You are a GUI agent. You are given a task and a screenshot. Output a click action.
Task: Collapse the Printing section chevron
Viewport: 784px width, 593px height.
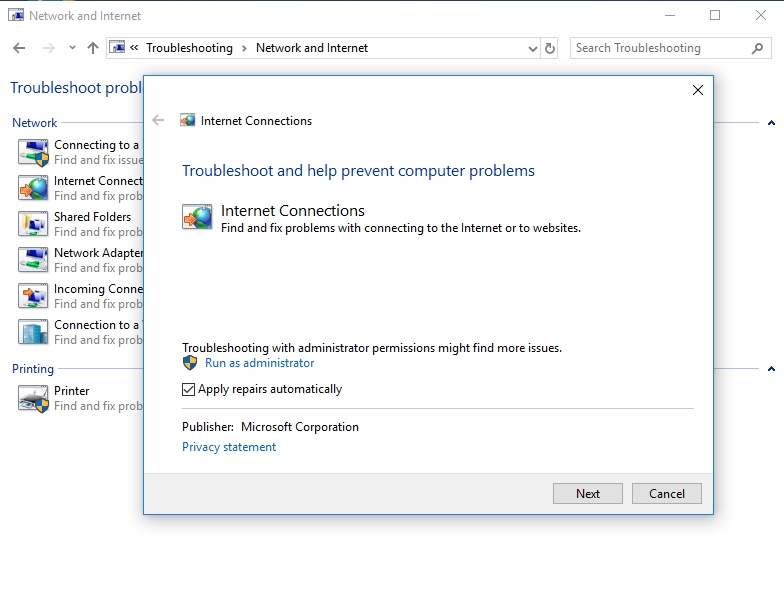click(771, 369)
